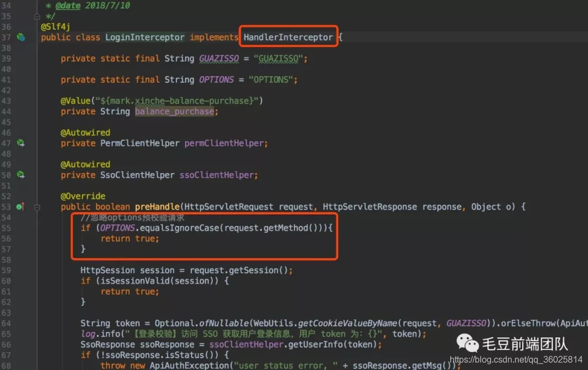588x370 pixels.
Task: Click the OPTIONS constant name on line 41
Action: point(216,80)
